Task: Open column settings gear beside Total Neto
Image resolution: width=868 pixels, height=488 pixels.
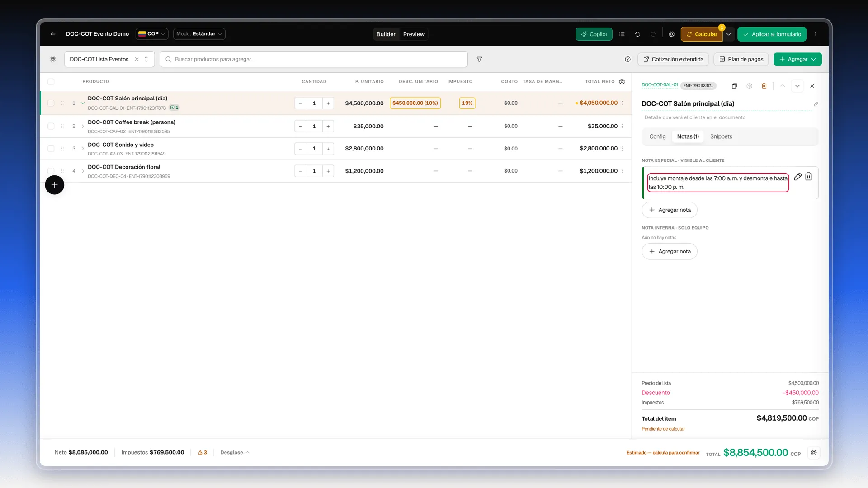Action: tap(622, 82)
